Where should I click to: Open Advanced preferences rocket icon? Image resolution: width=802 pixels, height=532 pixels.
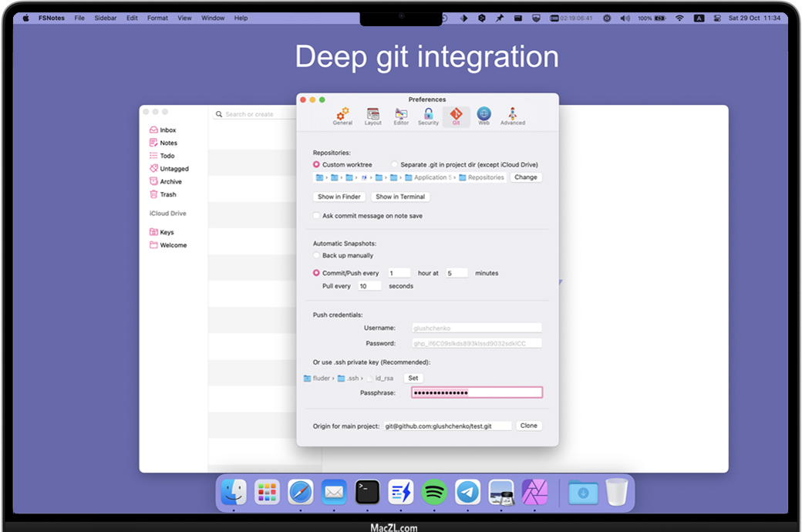point(512,116)
